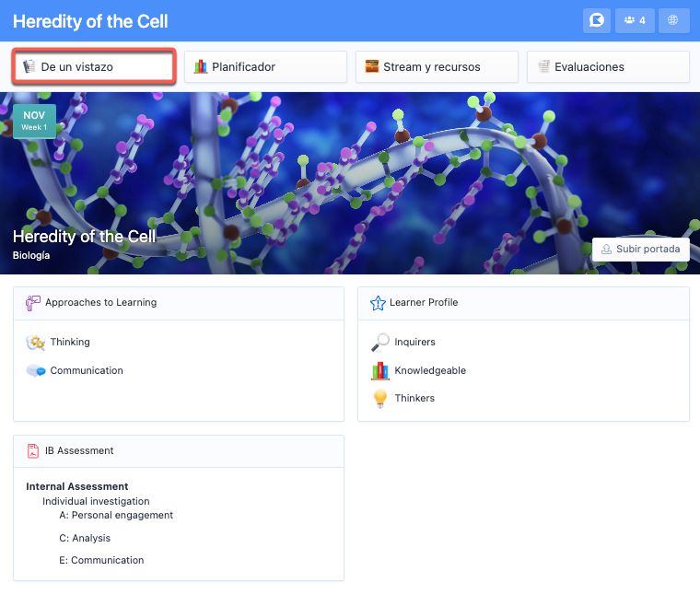Screen dimensions: 700x594
Task: Click the Thinking gears icon
Action: coord(36,343)
